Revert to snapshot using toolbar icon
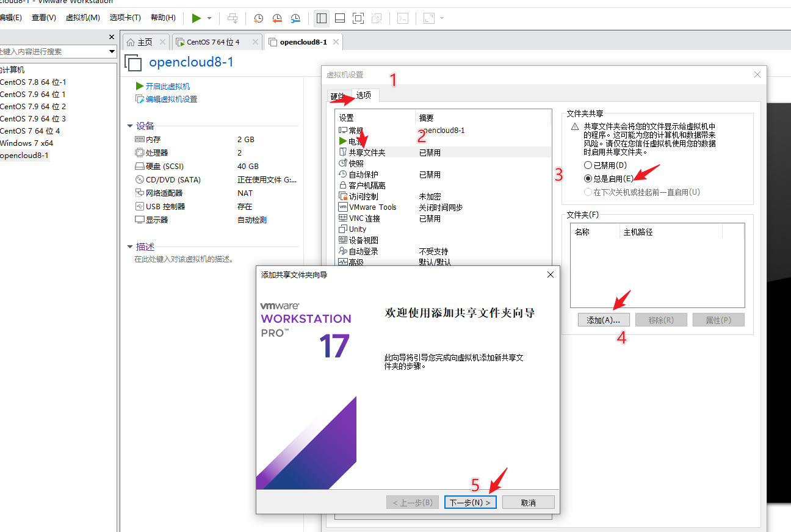791x532 pixels. [277, 18]
